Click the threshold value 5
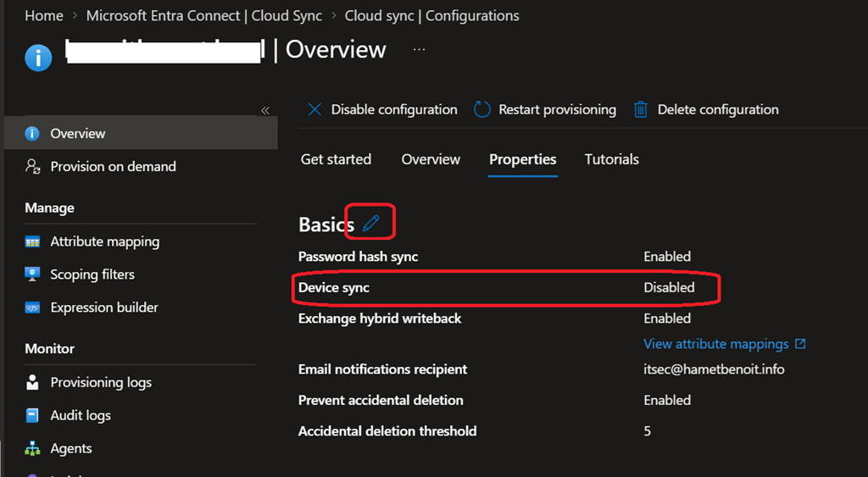This screenshot has height=477, width=868. pyautogui.click(x=647, y=431)
